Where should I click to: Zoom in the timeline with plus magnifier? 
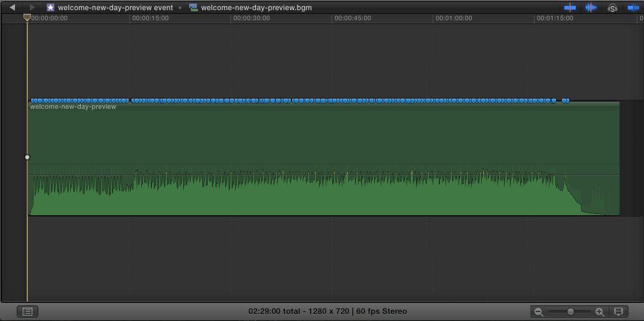[600, 312]
